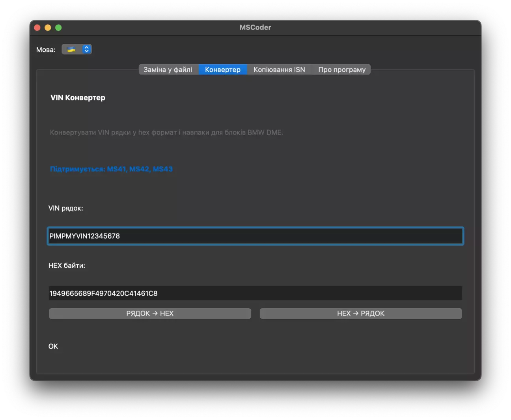The image size is (511, 420).
Task: Maximize the window using green button
Action: point(58,28)
